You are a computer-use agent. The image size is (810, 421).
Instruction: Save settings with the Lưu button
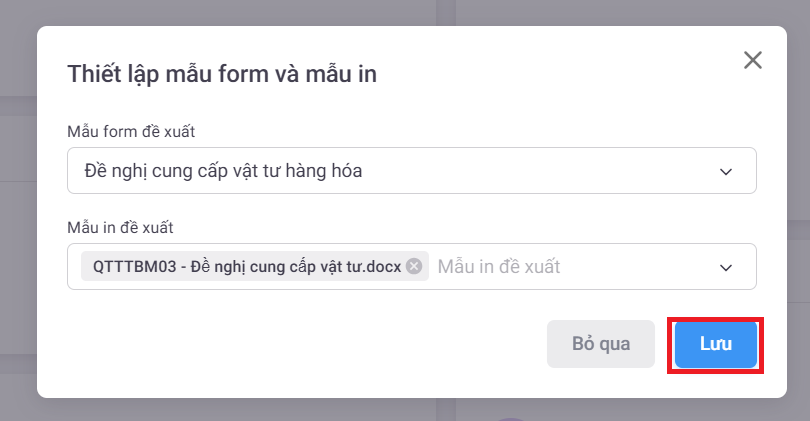(x=715, y=345)
